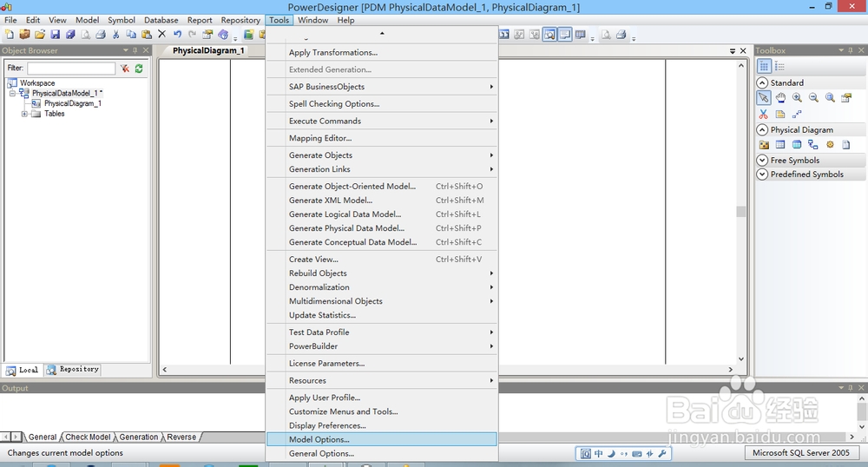Select Generate Physical Data Model
This screenshot has width=868, height=467.
(x=382, y=228)
